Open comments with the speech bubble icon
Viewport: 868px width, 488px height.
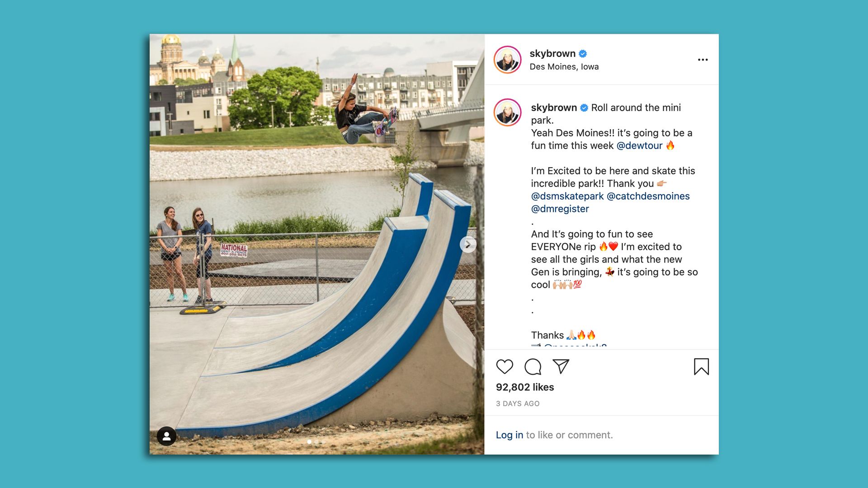click(x=533, y=366)
